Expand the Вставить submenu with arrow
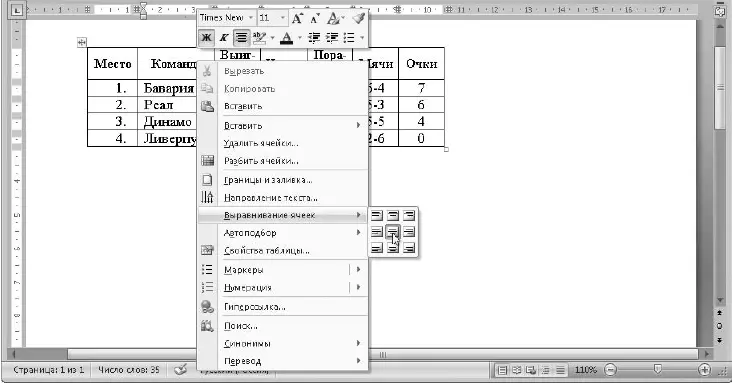The image size is (732, 383). click(282, 125)
